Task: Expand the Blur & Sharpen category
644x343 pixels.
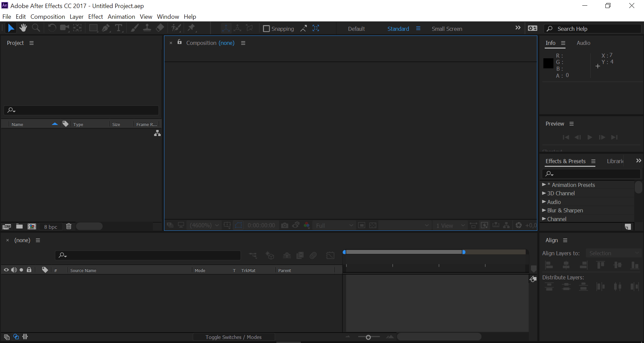Action: pos(544,210)
